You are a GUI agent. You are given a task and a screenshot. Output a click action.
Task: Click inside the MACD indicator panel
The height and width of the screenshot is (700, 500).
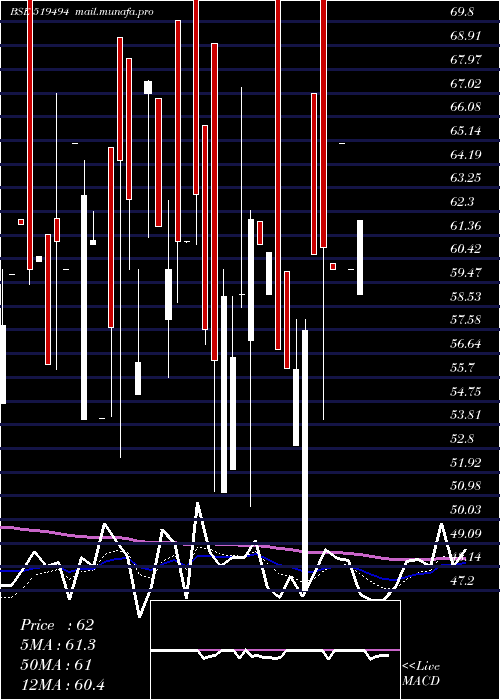tap(275, 650)
